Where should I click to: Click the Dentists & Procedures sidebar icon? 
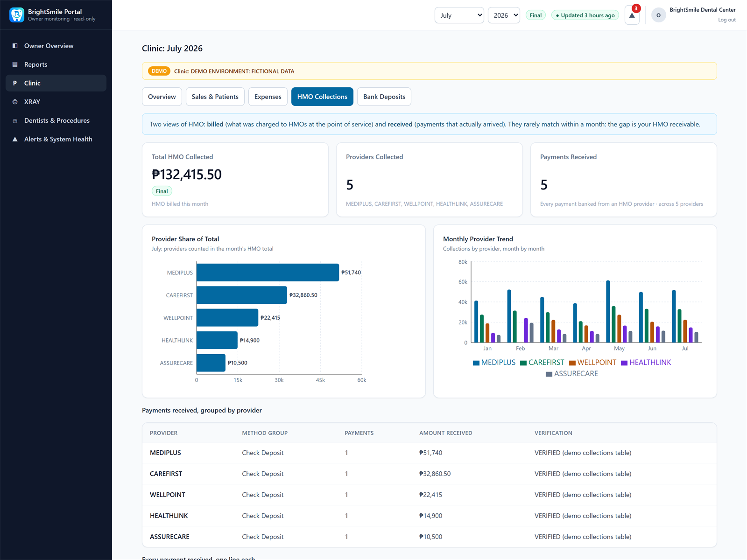(x=15, y=120)
